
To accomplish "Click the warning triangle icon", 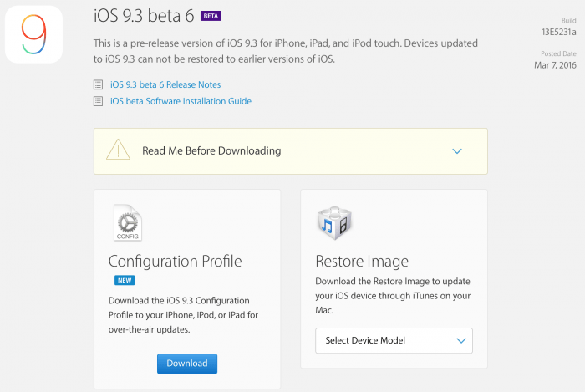I will 119,150.
